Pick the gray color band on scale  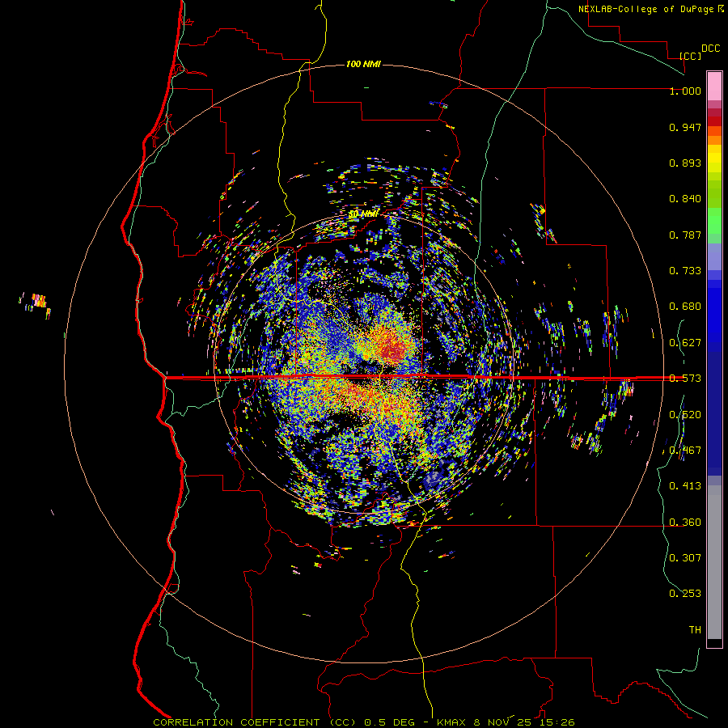(x=714, y=562)
